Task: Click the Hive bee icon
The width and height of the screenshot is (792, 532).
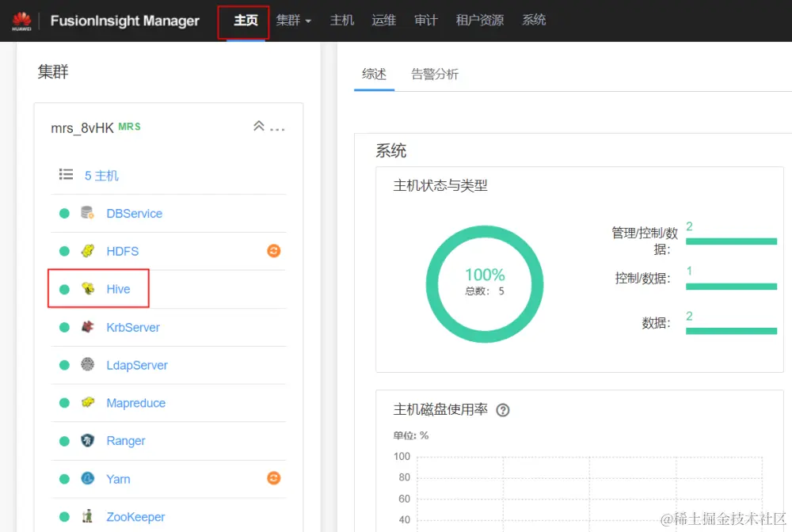Action: pyautogui.click(x=87, y=288)
